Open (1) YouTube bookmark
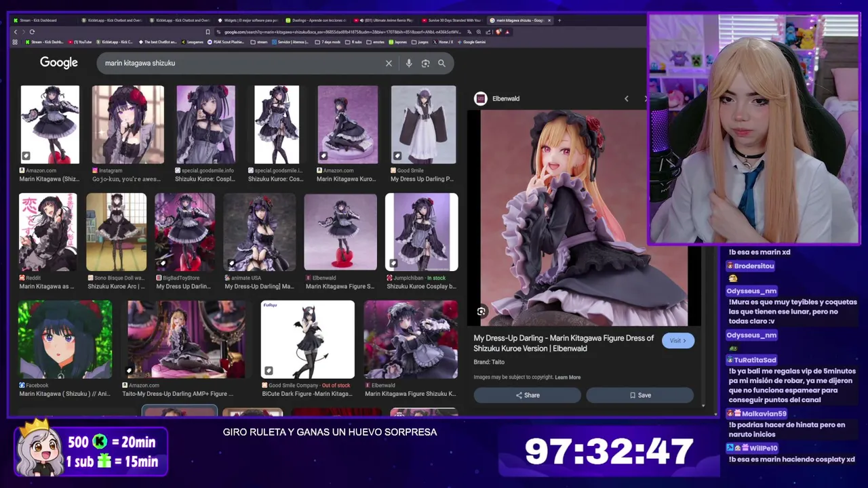The height and width of the screenshot is (488, 868). [79, 42]
